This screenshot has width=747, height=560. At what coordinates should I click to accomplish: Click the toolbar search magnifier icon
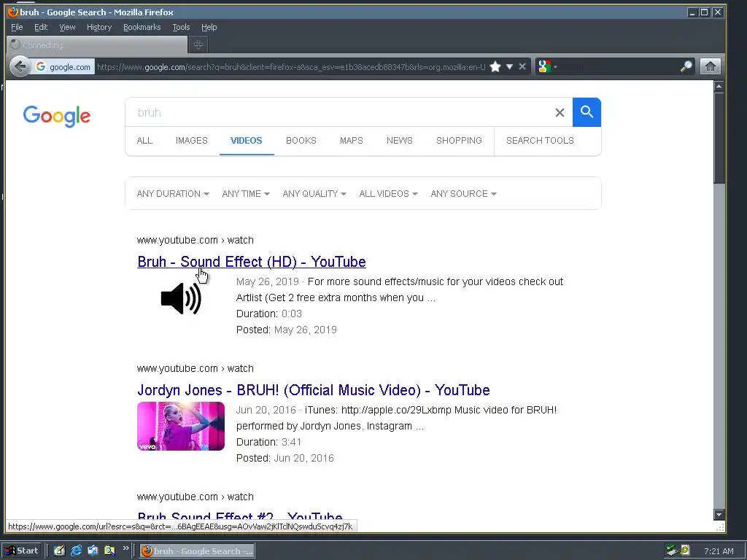[x=686, y=66]
